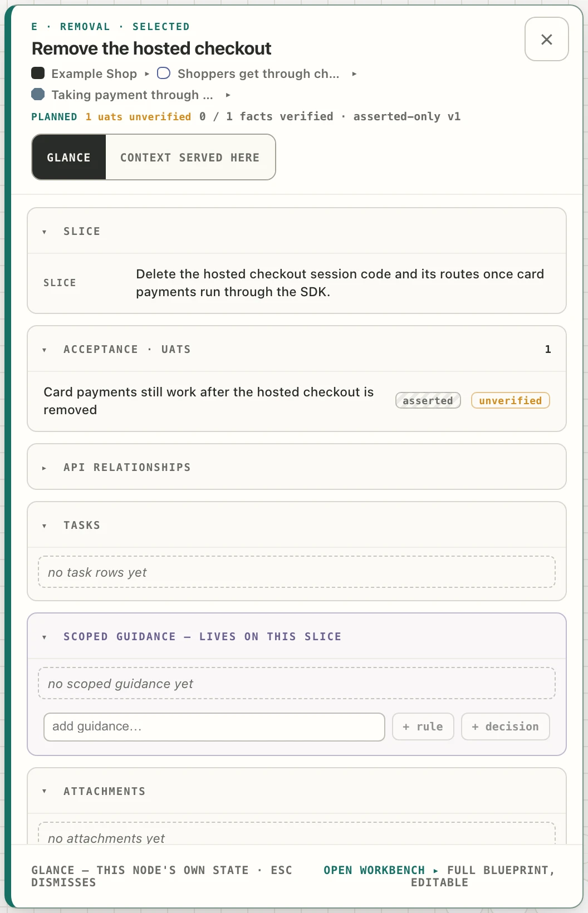Click the title 'Remove the hosted checkout'

151,48
